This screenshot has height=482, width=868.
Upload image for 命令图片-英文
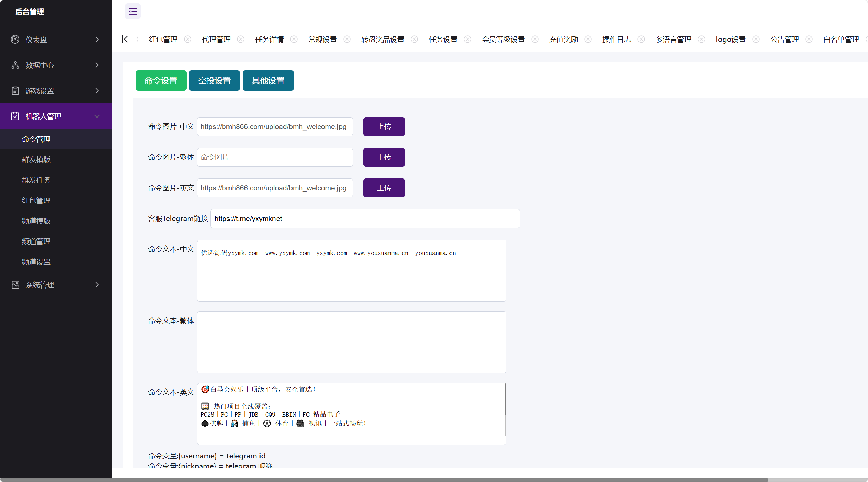point(384,188)
